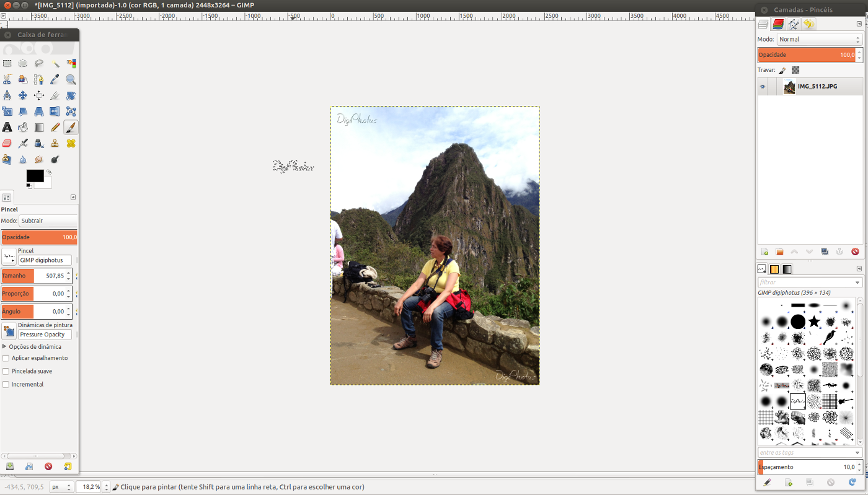Select the Cage Transform tool
868x495 pixels.
tap(71, 112)
